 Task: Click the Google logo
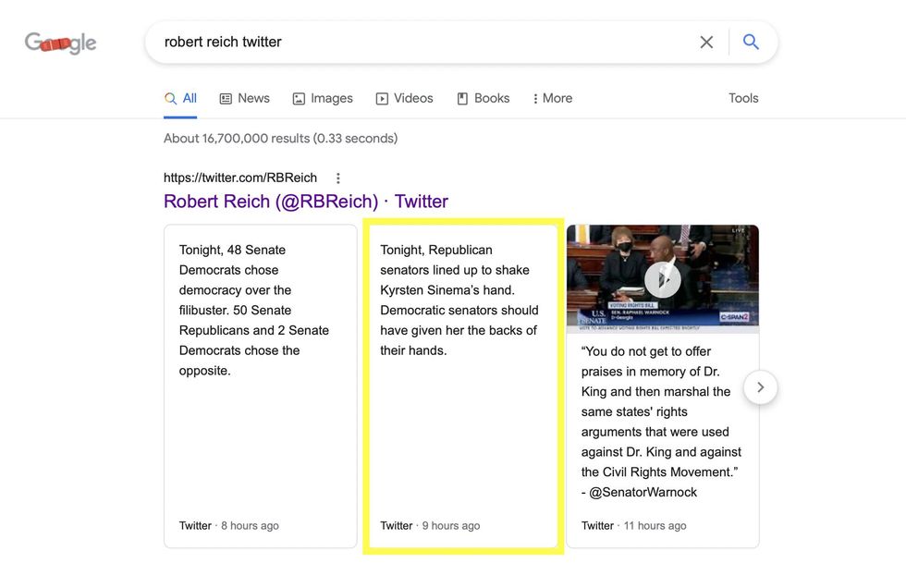coord(60,43)
